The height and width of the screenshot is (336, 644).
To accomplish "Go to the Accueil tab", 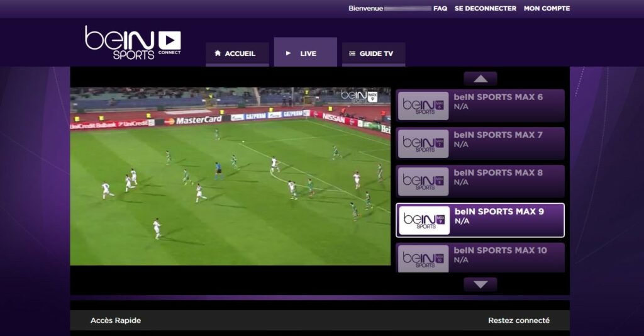I will pos(237,54).
